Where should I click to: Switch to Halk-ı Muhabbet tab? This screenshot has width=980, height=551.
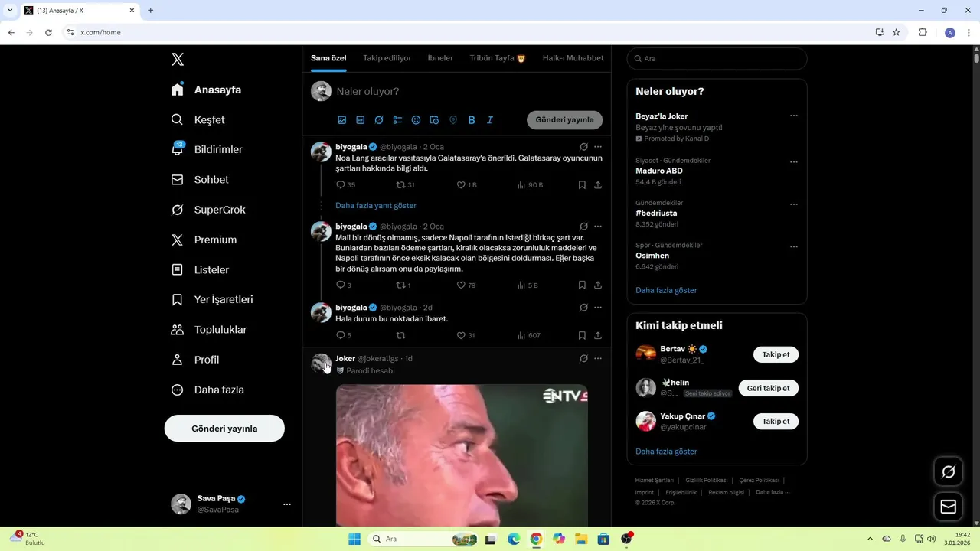[x=573, y=58]
